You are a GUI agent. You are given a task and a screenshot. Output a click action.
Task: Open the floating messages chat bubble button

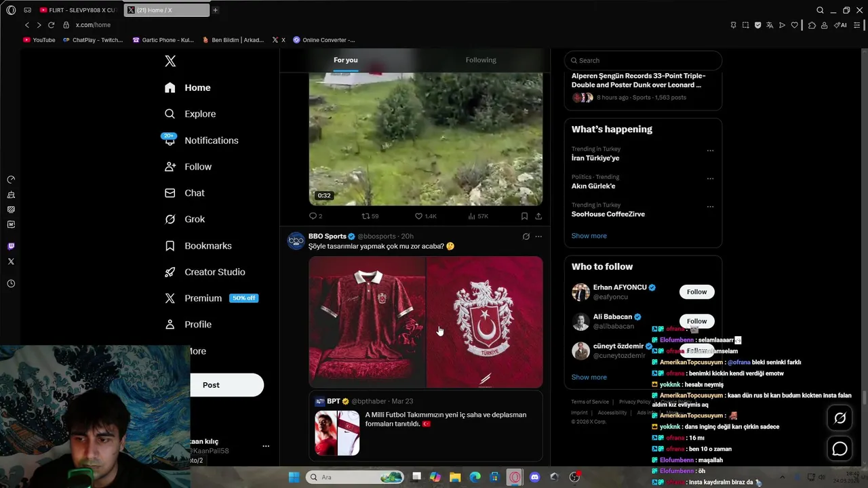click(x=840, y=449)
